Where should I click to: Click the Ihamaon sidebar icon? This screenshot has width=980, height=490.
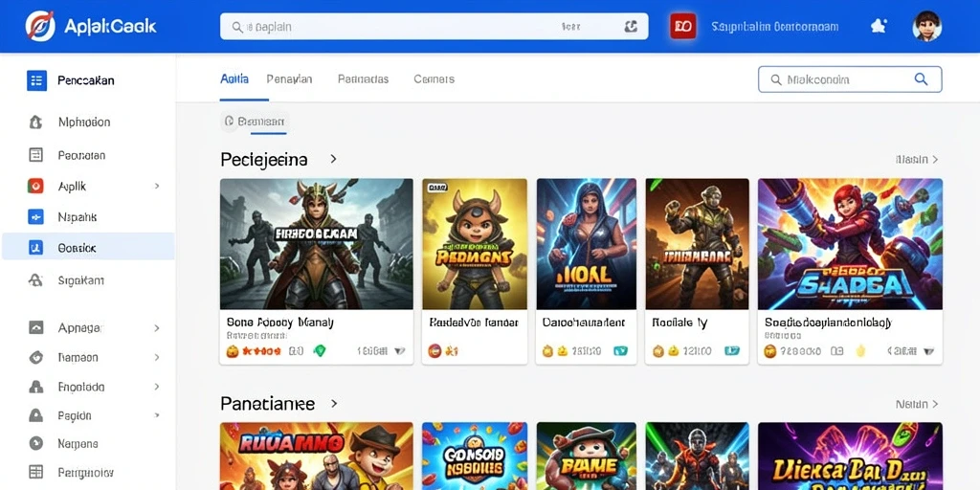36,358
